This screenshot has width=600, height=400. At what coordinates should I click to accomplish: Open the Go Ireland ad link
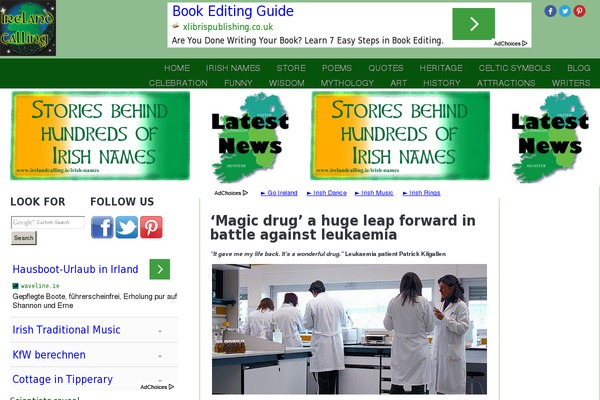(x=279, y=193)
